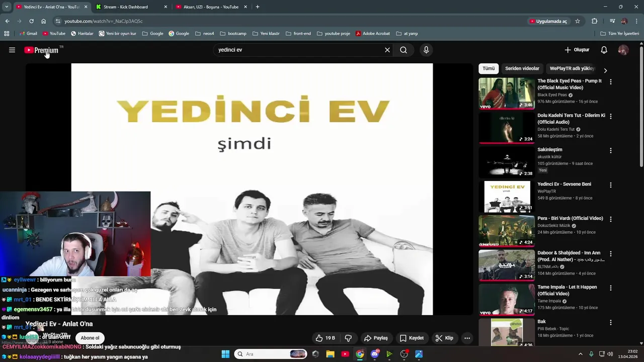Select the Tümü filter chip
The height and width of the screenshot is (362, 644).
tap(489, 68)
